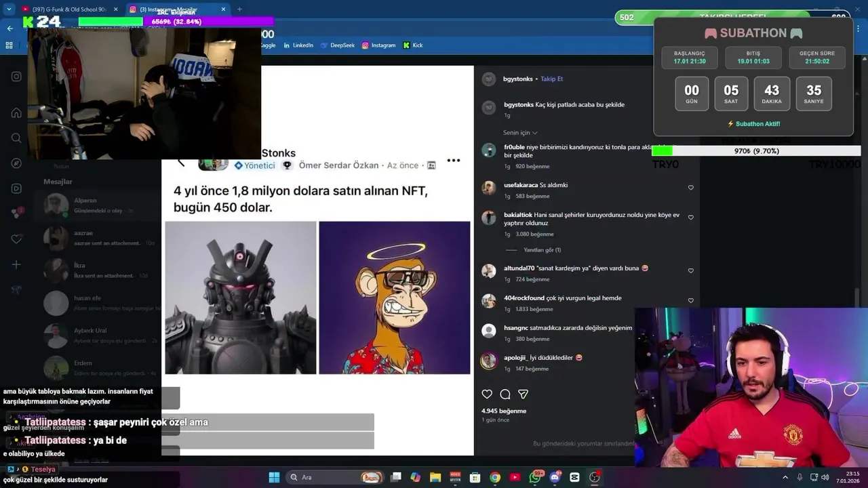Open Discord from the taskbar
Image resolution: width=868 pixels, height=488 pixels.
(555, 477)
